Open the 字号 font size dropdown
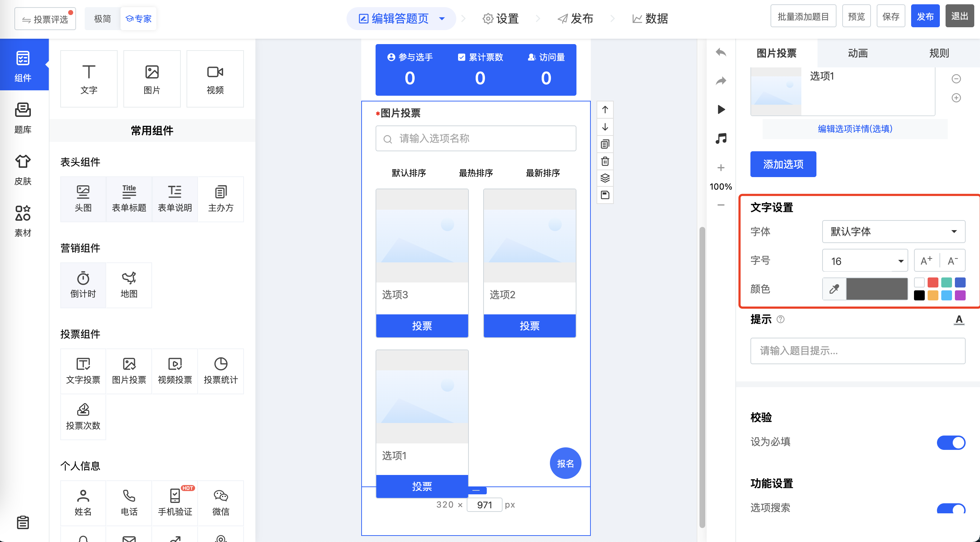Viewport: 980px width, 542px height. 865,261
